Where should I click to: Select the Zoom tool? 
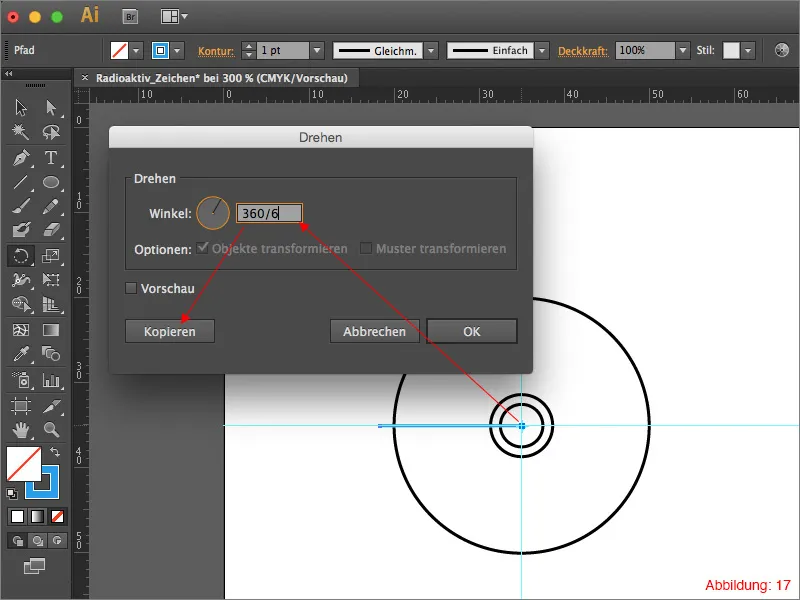click(x=51, y=430)
